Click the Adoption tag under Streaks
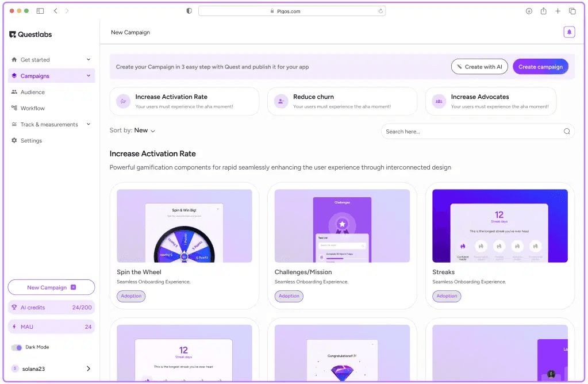This screenshot has height=384, width=588. click(x=447, y=296)
